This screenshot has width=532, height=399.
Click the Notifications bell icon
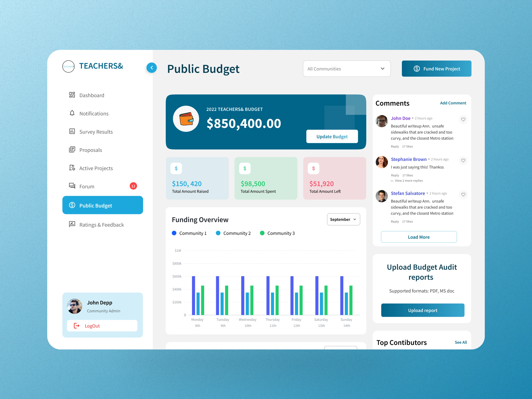[x=72, y=113]
